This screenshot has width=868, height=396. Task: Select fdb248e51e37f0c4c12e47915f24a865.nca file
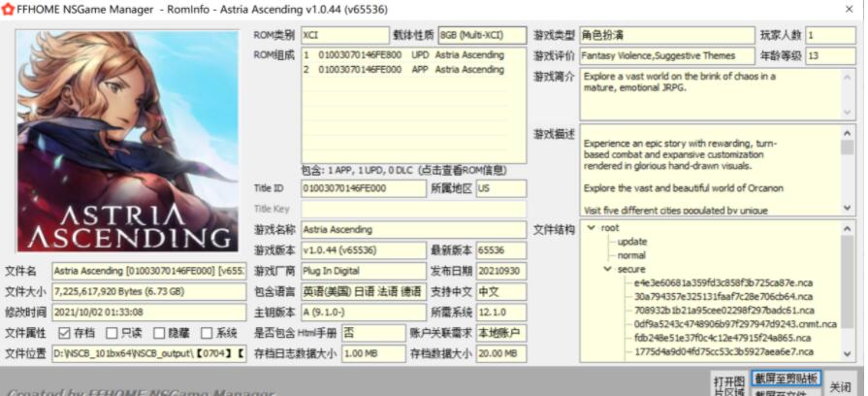723,338
